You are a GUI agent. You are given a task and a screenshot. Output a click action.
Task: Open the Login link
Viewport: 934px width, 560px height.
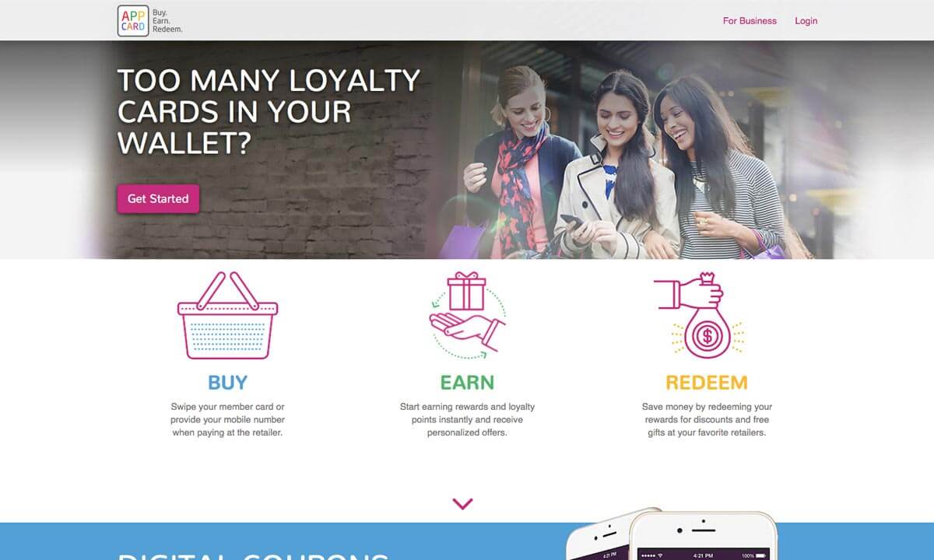pyautogui.click(x=806, y=21)
